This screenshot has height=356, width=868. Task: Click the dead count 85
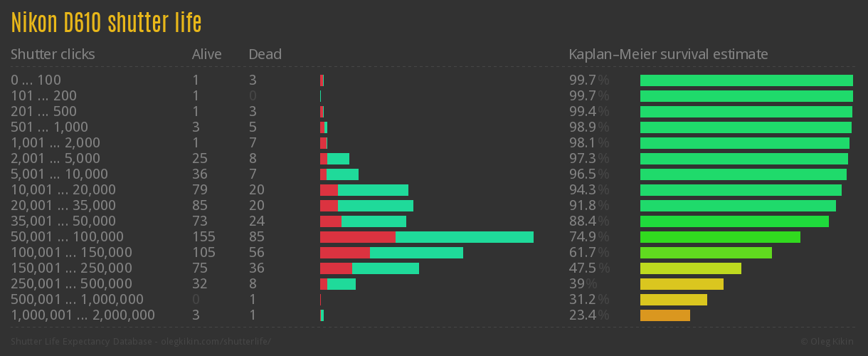pos(257,236)
